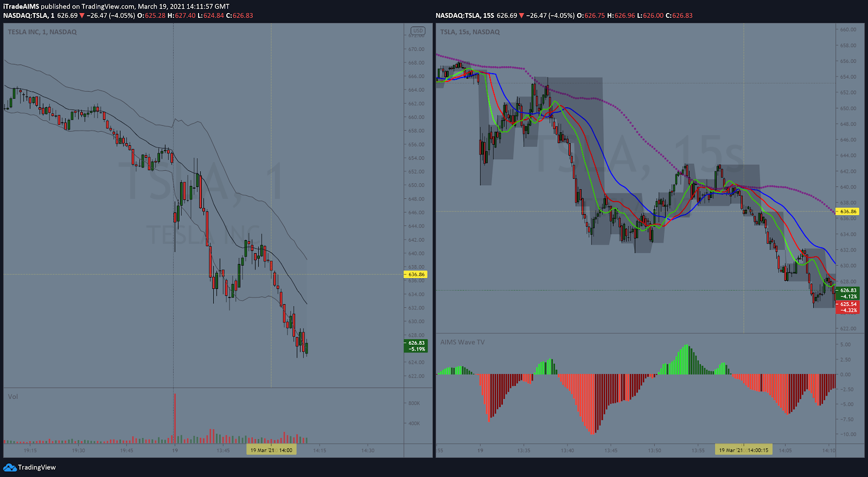Click the 5.00 label on AIMS Wave axis
The width and height of the screenshot is (868, 477).
coord(845,345)
